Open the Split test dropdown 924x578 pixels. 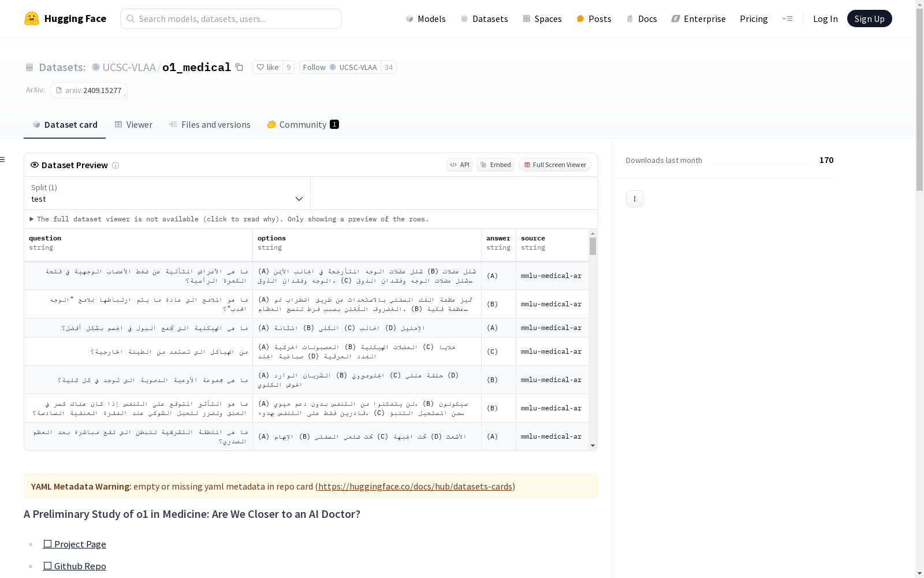click(x=167, y=193)
